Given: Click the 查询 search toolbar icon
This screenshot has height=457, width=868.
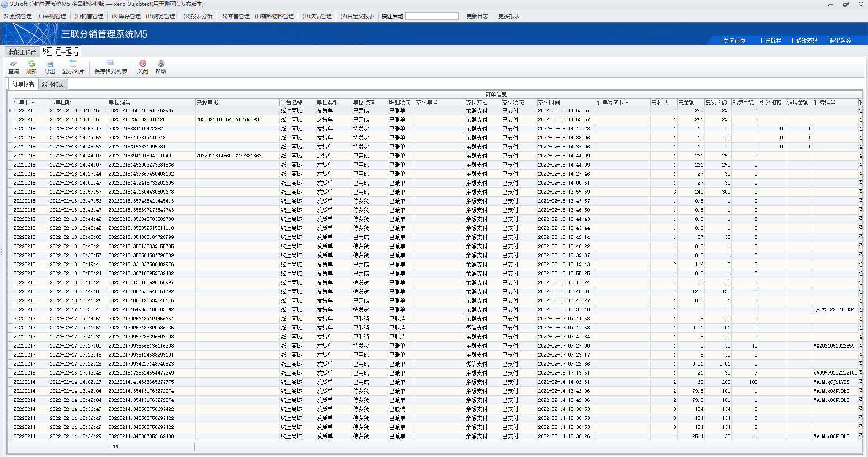Looking at the screenshot, I should pos(14,67).
